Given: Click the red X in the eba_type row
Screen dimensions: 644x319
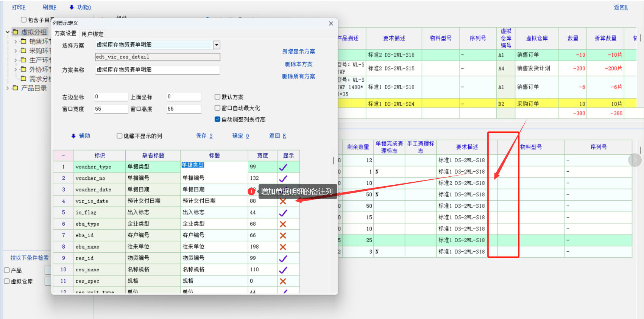Looking at the screenshot, I should [x=283, y=224].
